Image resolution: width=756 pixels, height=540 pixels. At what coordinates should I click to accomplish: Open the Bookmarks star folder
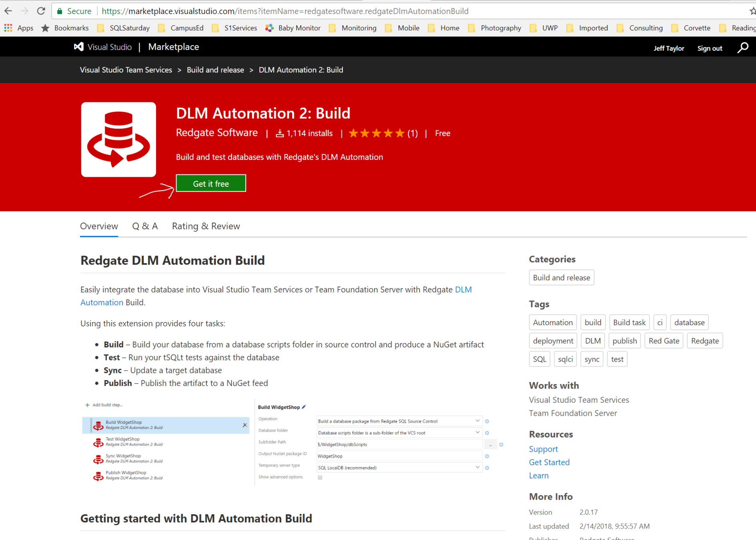[65, 28]
